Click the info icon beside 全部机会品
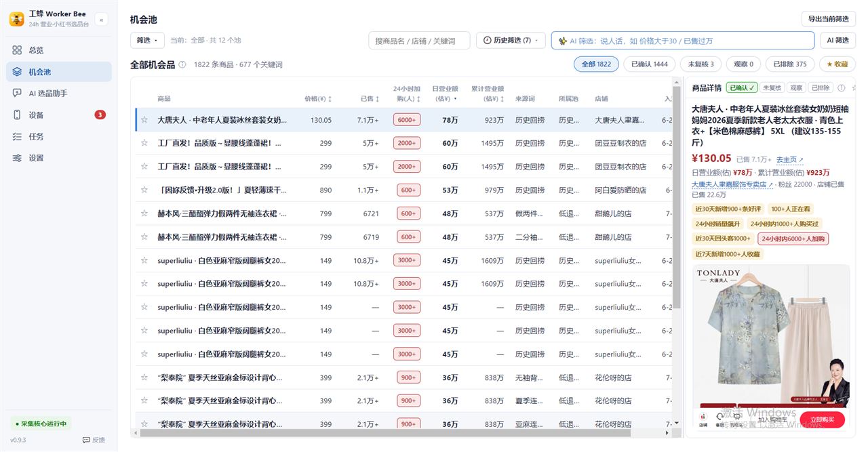Screen dimensions: 868x452 pos(182,64)
